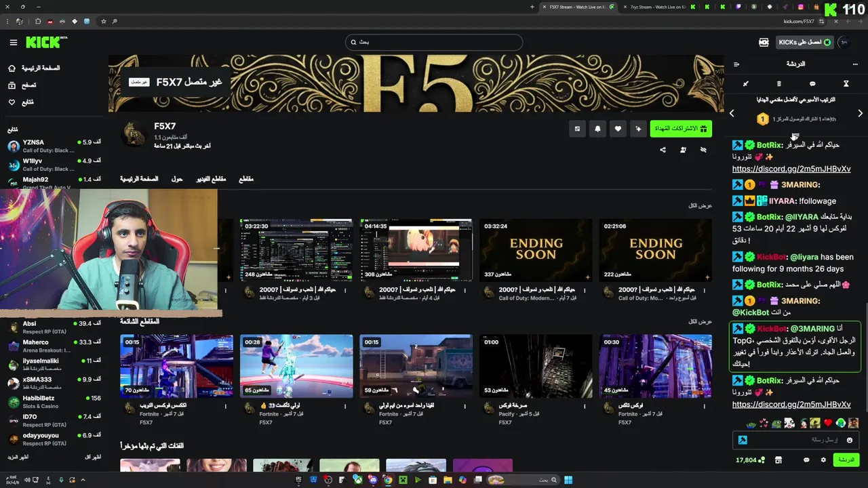Open the Clips tab on F5X7 channel

pyautogui.click(x=246, y=179)
